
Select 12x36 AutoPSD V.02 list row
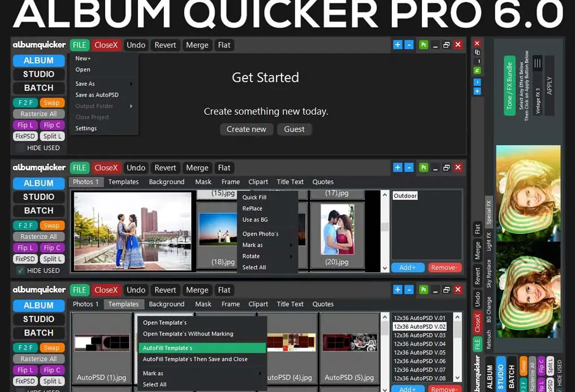pos(420,326)
